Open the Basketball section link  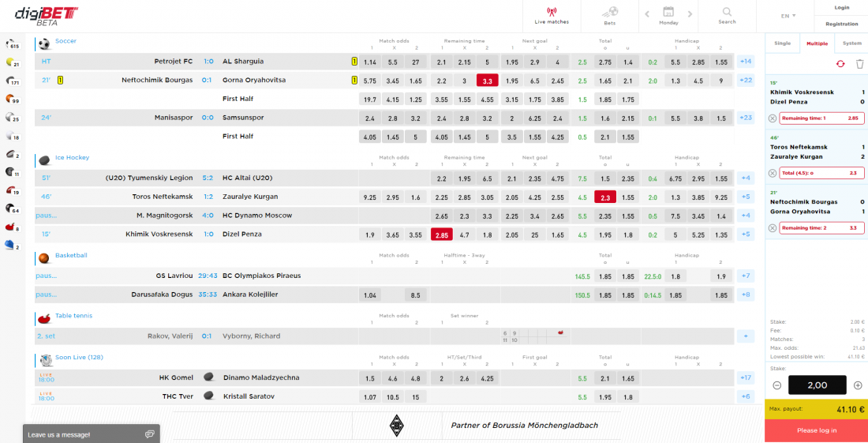[71, 256]
